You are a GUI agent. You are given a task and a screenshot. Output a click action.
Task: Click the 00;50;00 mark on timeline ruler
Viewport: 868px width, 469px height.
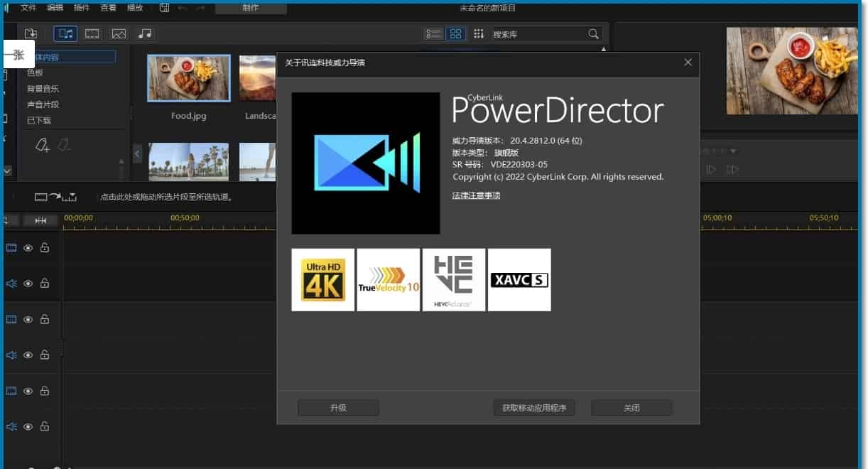[x=185, y=218]
